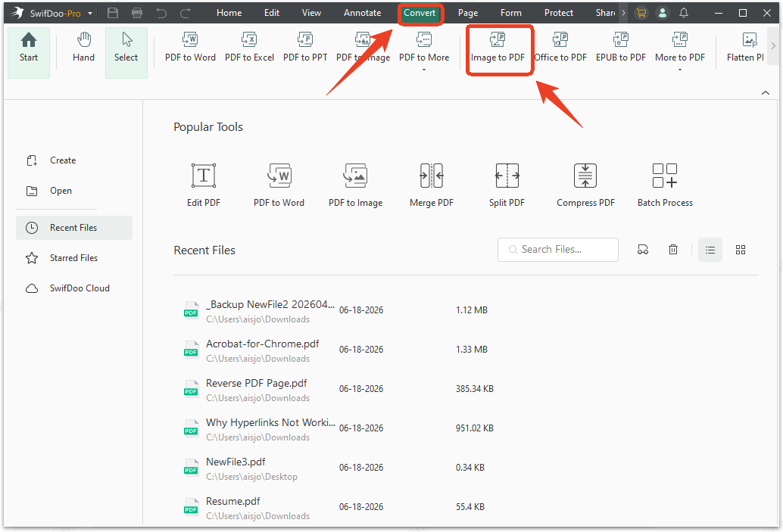Open the shopping cart icon
783x532 pixels.
641,13
